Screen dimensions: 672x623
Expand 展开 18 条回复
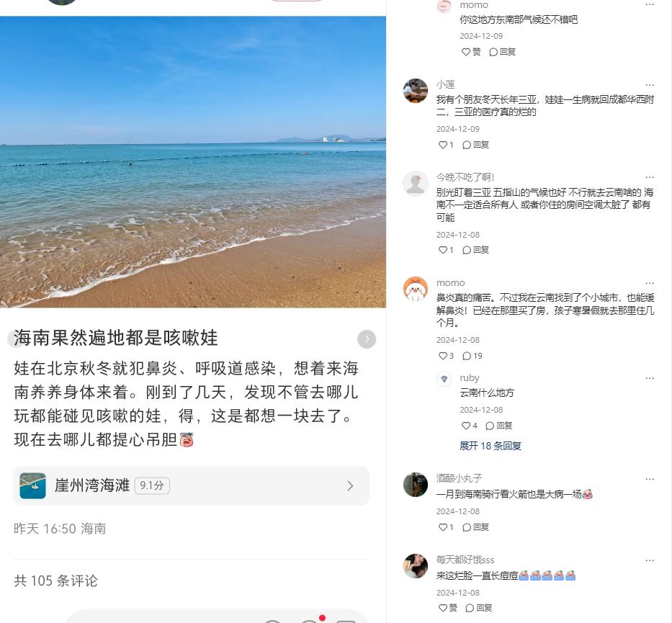point(490,446)
